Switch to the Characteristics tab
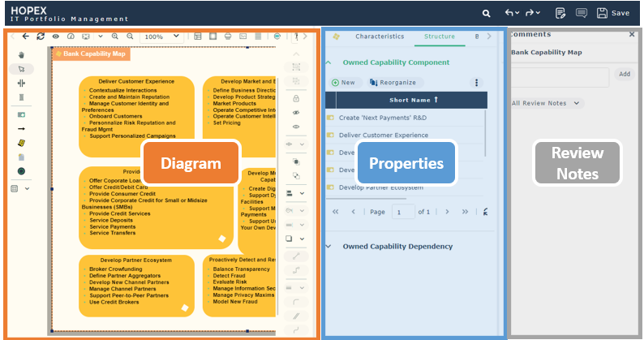 coord(379,37)
